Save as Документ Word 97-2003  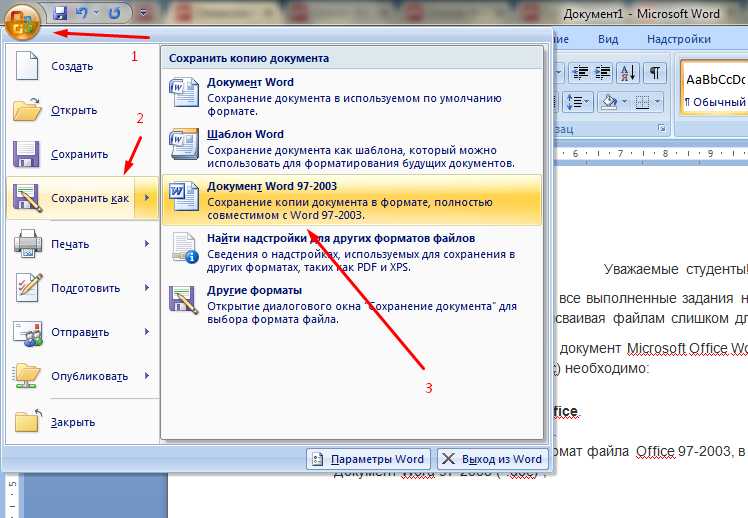[352, 200]
